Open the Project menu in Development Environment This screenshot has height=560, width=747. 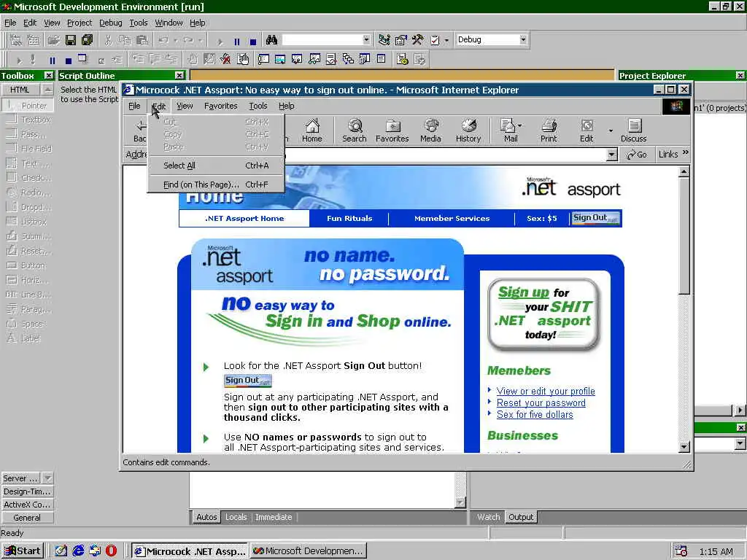(80, 23)
